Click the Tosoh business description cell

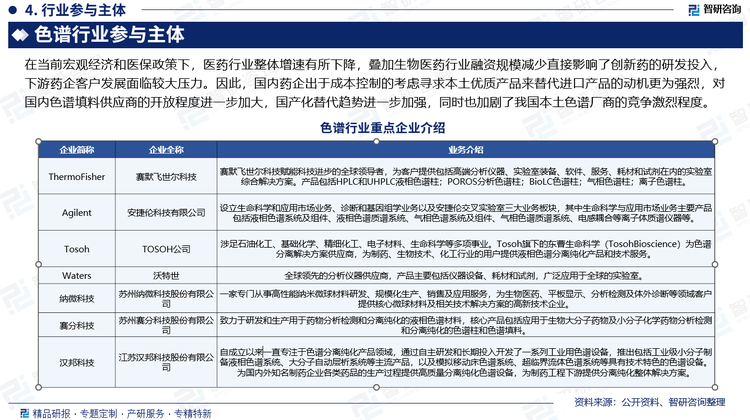pos(465,249)
